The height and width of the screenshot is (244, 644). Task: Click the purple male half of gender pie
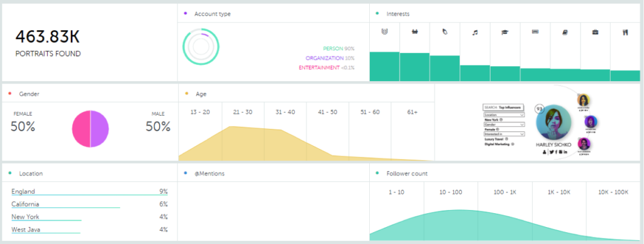(x=100, y=128)
